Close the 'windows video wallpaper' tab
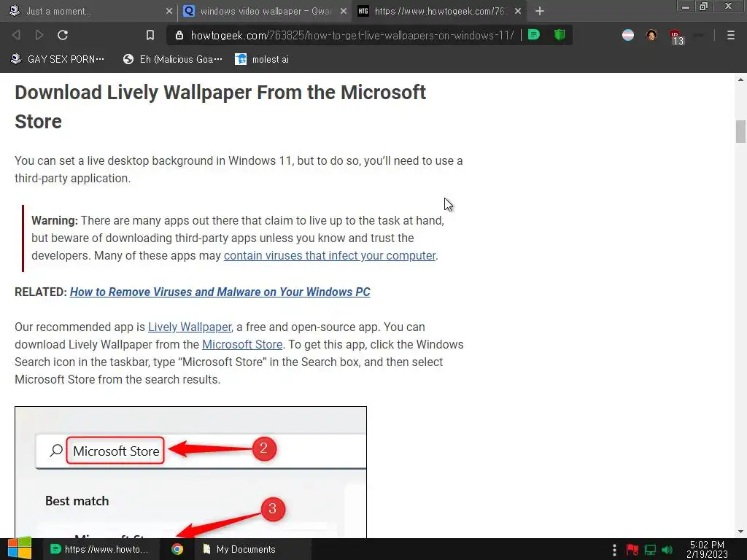 click(x=343, y=11)
